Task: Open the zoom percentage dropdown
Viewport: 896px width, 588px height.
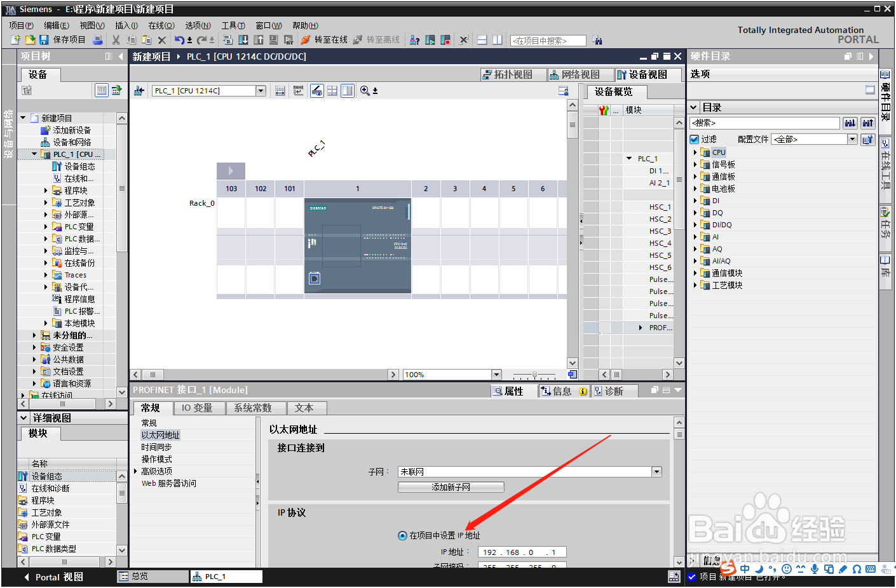Action: click(497, 375)
